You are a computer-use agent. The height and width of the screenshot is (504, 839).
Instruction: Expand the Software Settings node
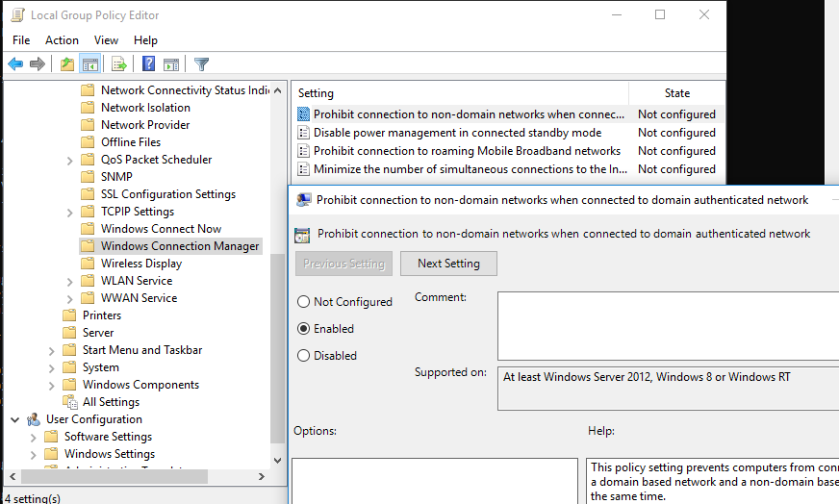coord(33,437)
